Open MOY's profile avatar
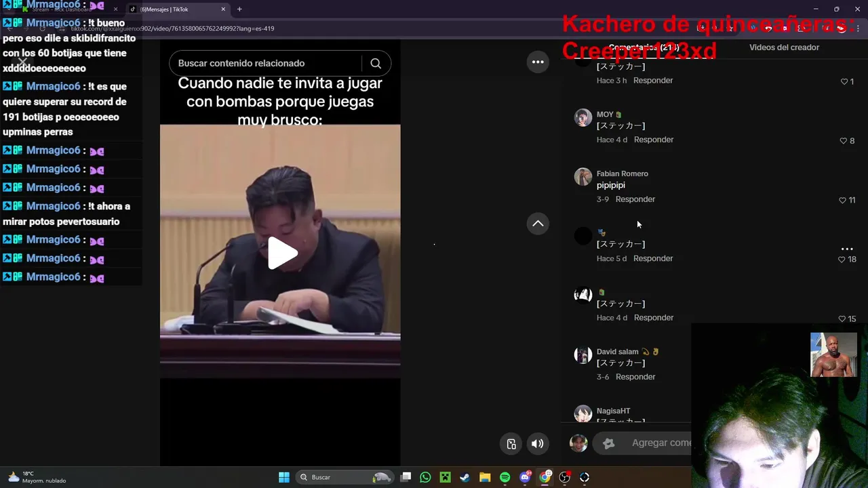 pyautogui.click(x=583, y=117)
